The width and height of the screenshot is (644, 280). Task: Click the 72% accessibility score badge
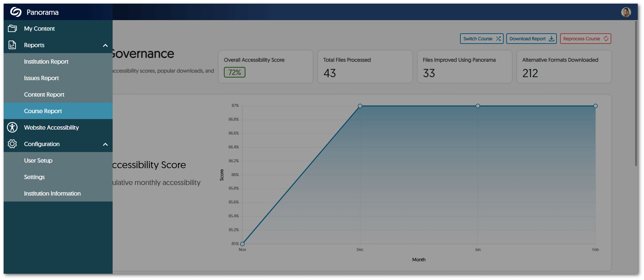coord(234,72)
